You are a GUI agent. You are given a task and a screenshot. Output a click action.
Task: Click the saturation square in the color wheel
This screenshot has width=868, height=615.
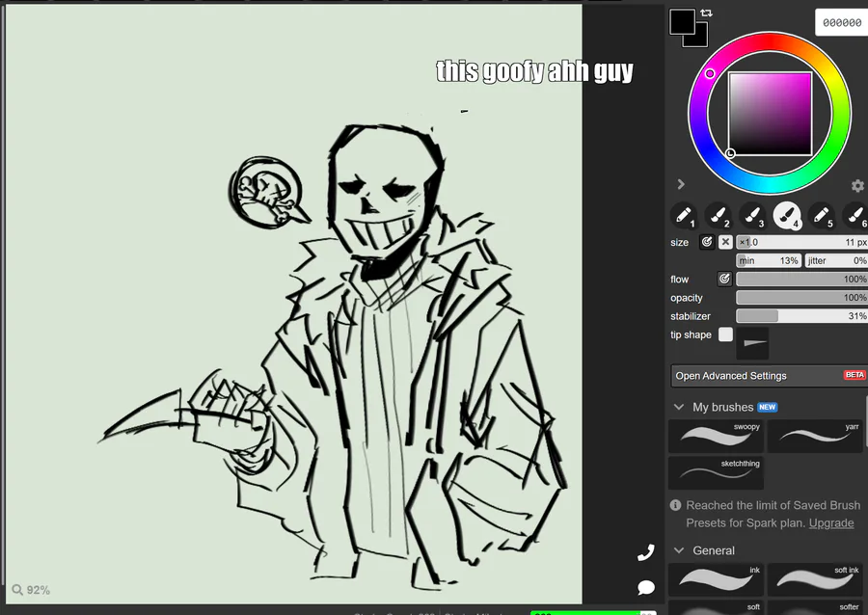click(x=770, y=114)
